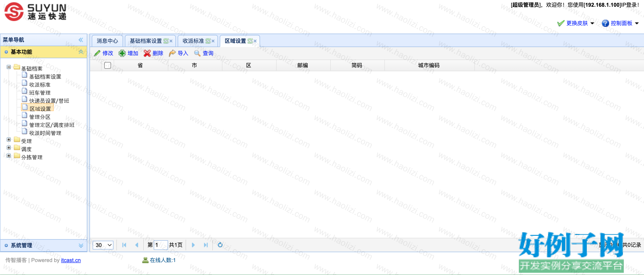Close the 收派标准 tab
The height and width of the screenshot is (275, 644).
(213, 41)
